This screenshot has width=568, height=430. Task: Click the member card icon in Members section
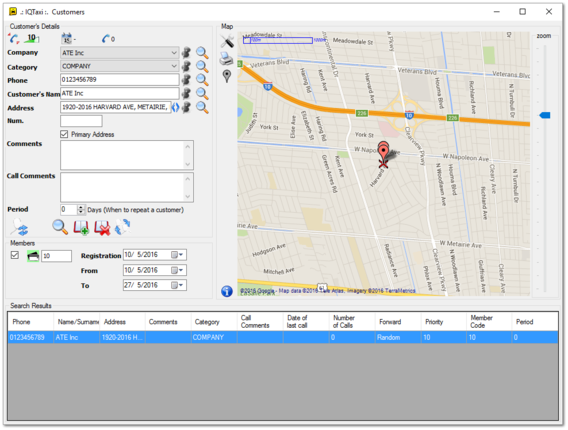click(x=33, y=256)
